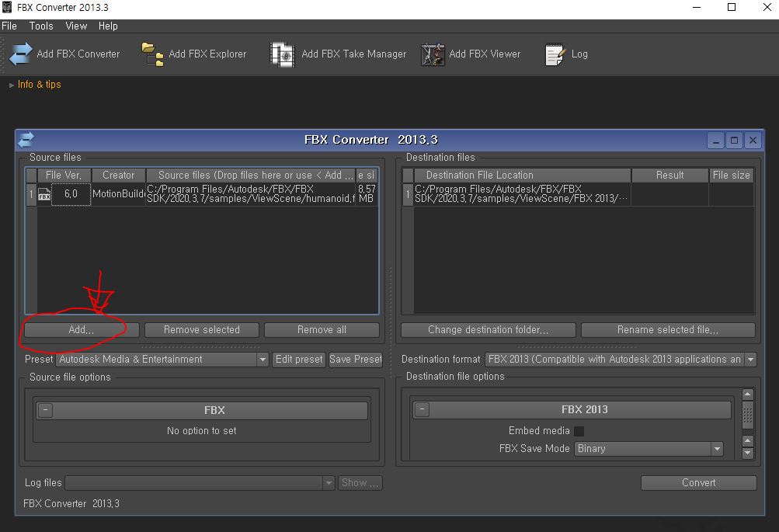Click the FBX file icon in source row 1

(43, 194)
